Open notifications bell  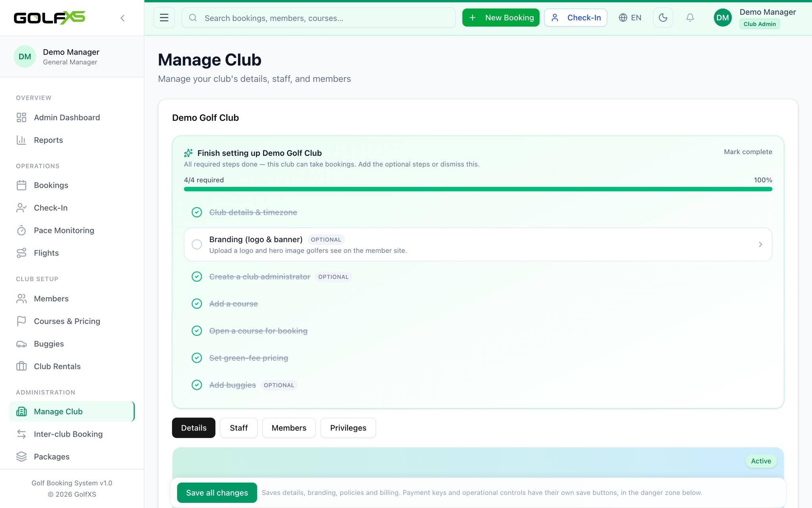[690, 17]
